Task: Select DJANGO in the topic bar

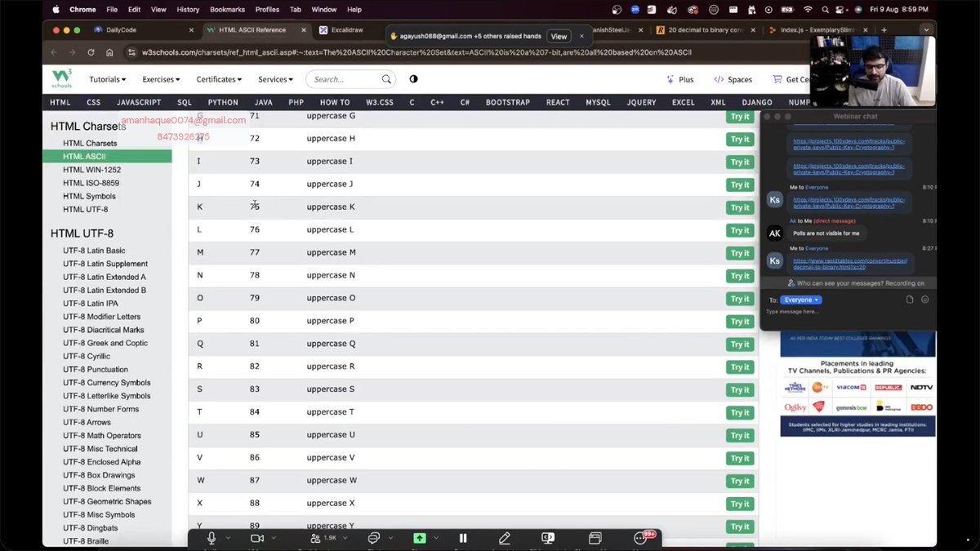Action: (757, 103)
